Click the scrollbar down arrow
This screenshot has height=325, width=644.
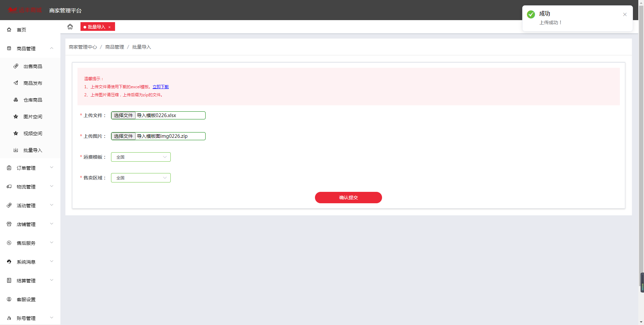(x=641, y=322)
